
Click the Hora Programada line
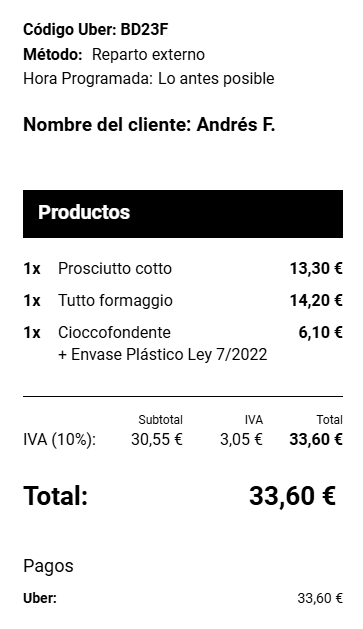coord(149,79)
